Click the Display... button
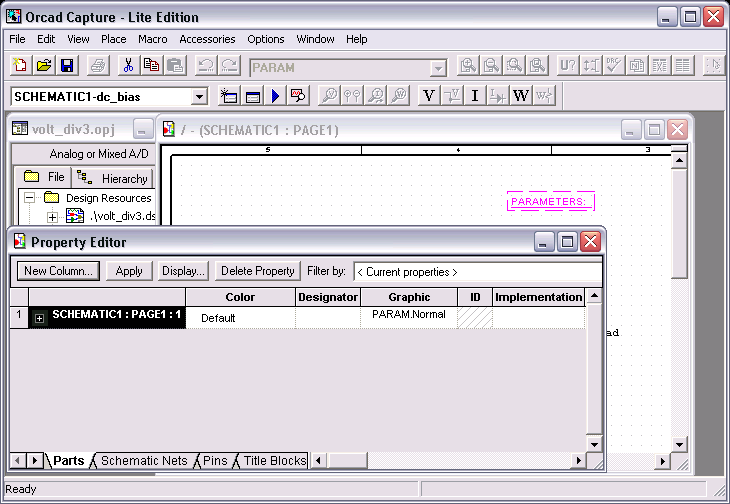 [x=183, y=271]
